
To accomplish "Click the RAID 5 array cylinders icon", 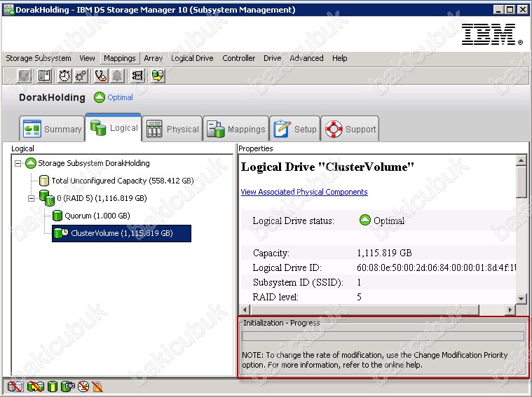I will pyautogui.click(x=47, y=198).
